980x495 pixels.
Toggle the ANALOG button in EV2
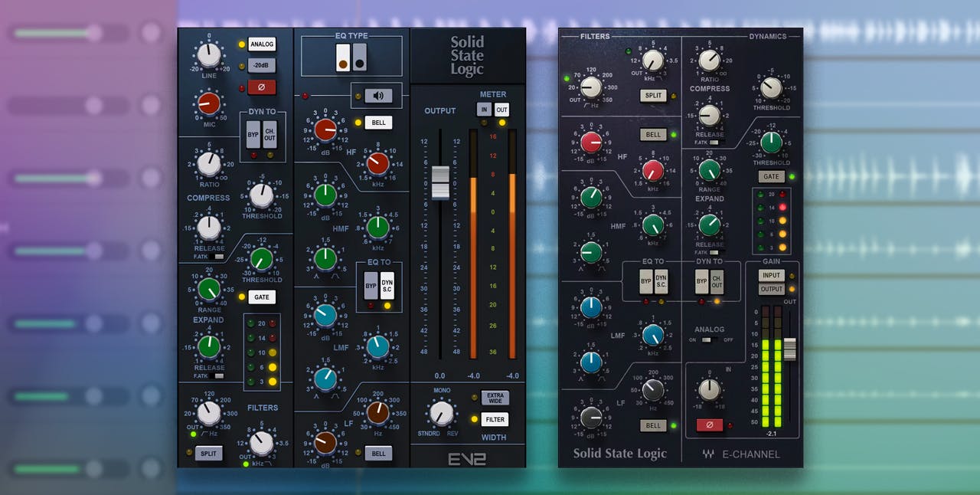pos(261,44)
